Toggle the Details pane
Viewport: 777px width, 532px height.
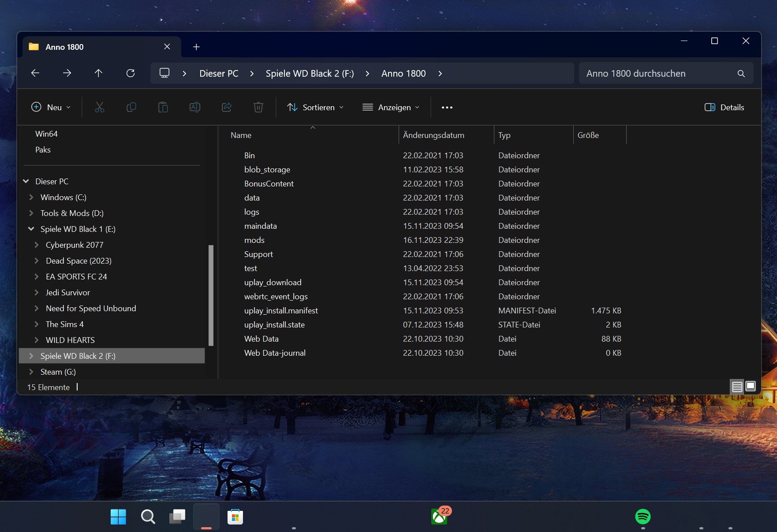point(725,107)
